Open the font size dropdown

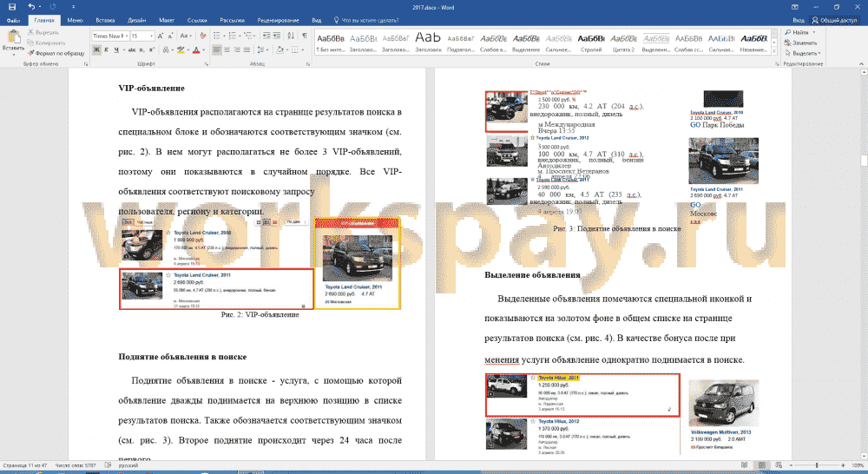152,36
